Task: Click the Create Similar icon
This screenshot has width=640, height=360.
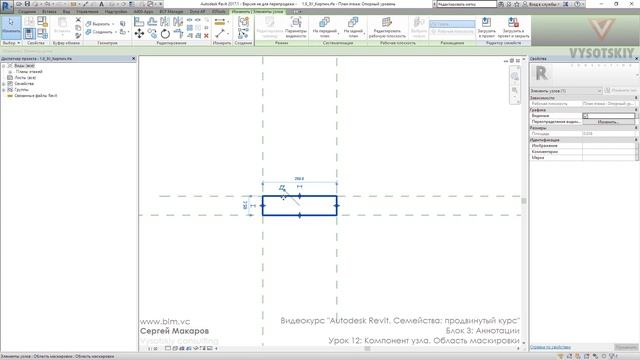Action: coord(243,34)
